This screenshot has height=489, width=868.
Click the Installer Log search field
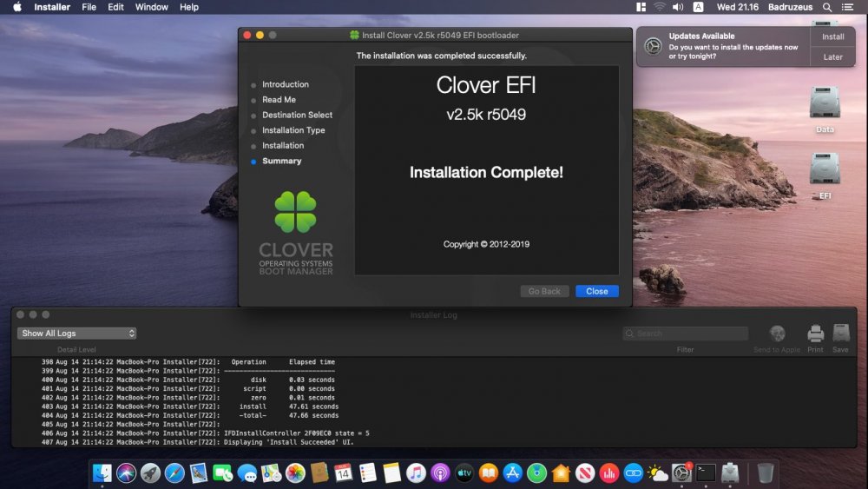(686, 334)
